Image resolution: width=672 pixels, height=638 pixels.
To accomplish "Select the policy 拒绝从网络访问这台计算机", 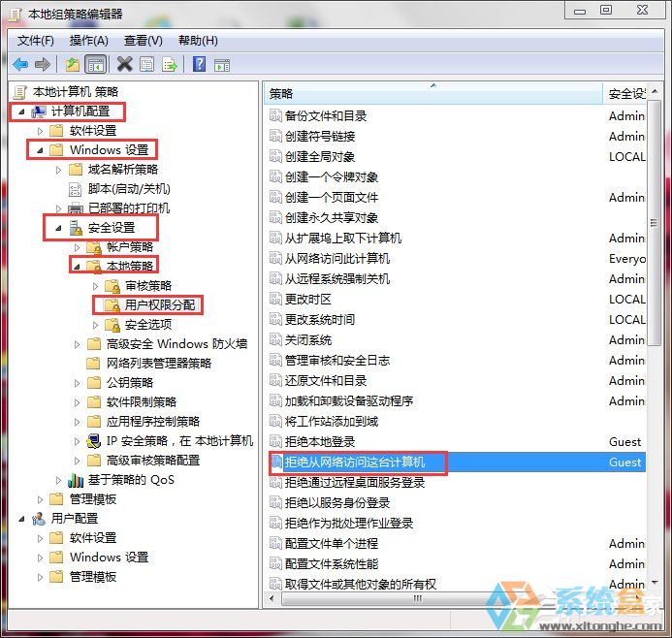I will [x=355, y=462].
